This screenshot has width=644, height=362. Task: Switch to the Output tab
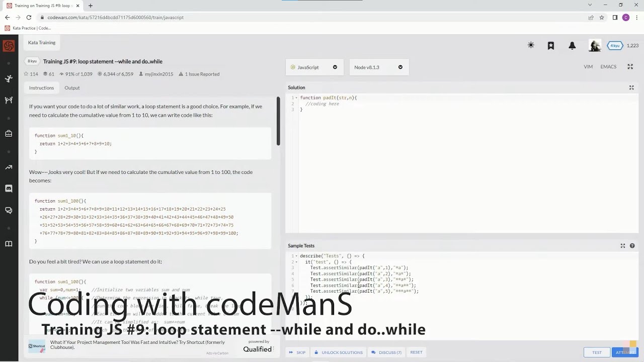pos(72,87)
